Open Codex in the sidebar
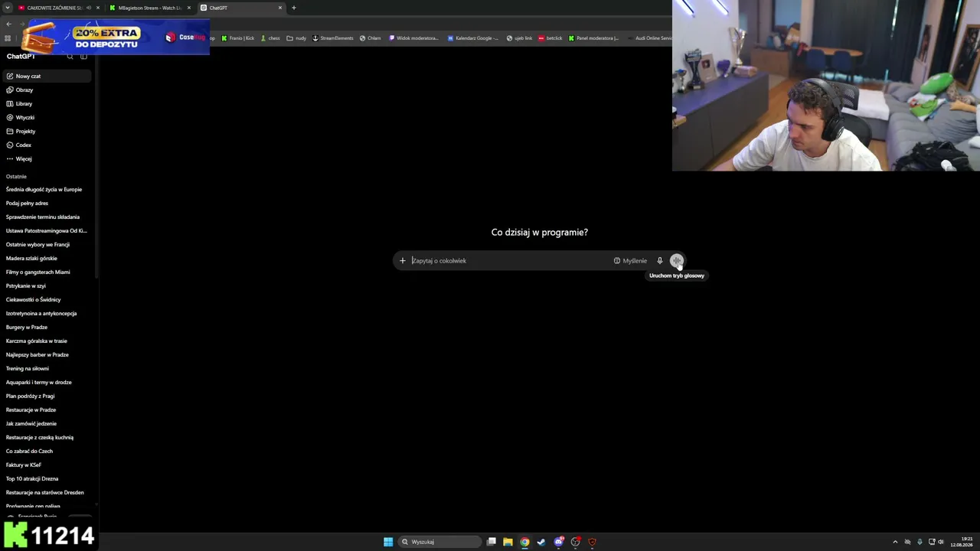The image size is (980, 551). pyautogui.click(x=47, y=145)
